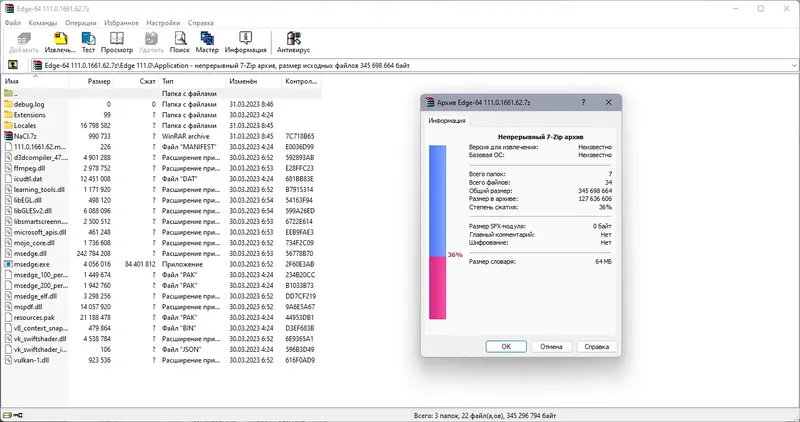Viewport: 800px width, 422px height.
Task: Open the Справка menu
Action: [x=201, y=23]
